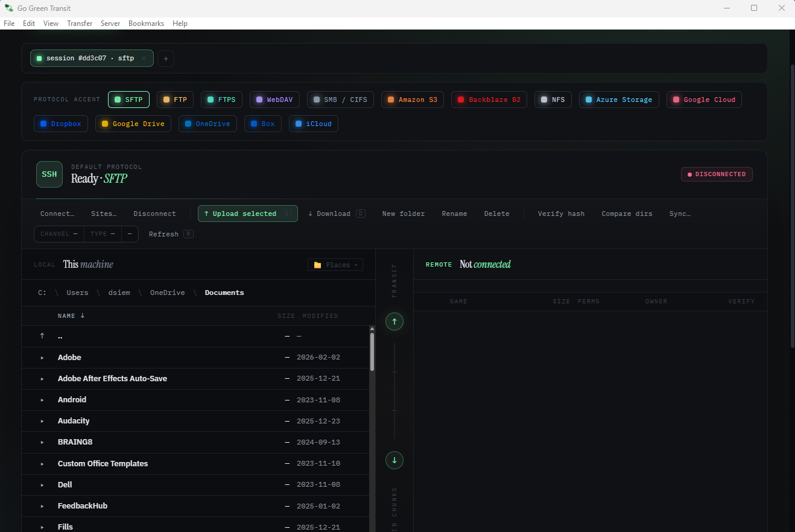Screen dimensions: 795x532
Task: Expand the FeedbackHub folder
Action: (42, 506)
